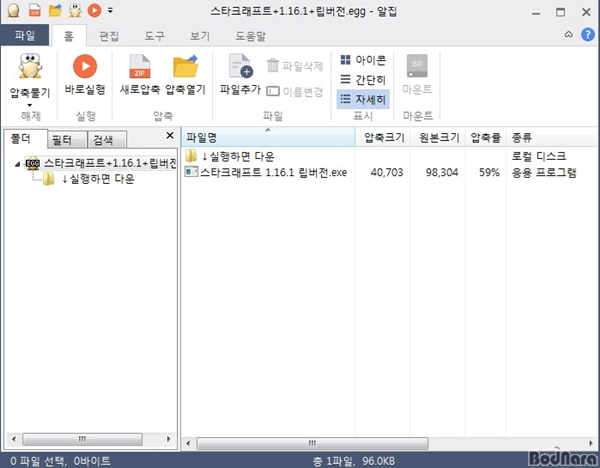Collapse the 스타크래프트+1.16.1 tree root arrow
The image size is (600, 468).
tap(17, 165)
